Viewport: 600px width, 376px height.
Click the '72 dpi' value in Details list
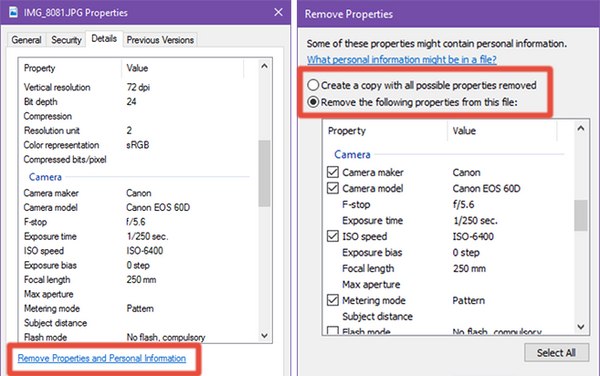138,87
